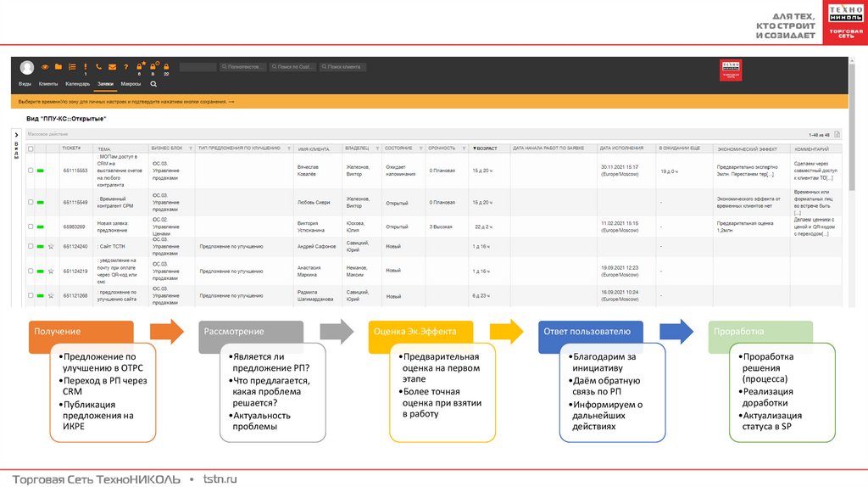
Task: Open the Виды navigation tab
Action: pyautogui.click(x=25, y=84)
